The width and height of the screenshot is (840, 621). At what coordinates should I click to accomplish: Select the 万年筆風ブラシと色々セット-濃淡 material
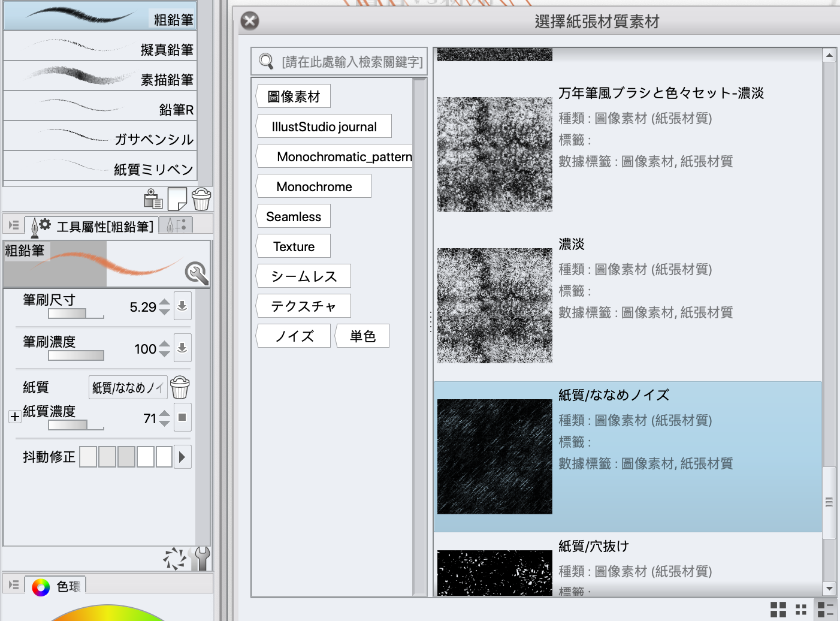627,155
